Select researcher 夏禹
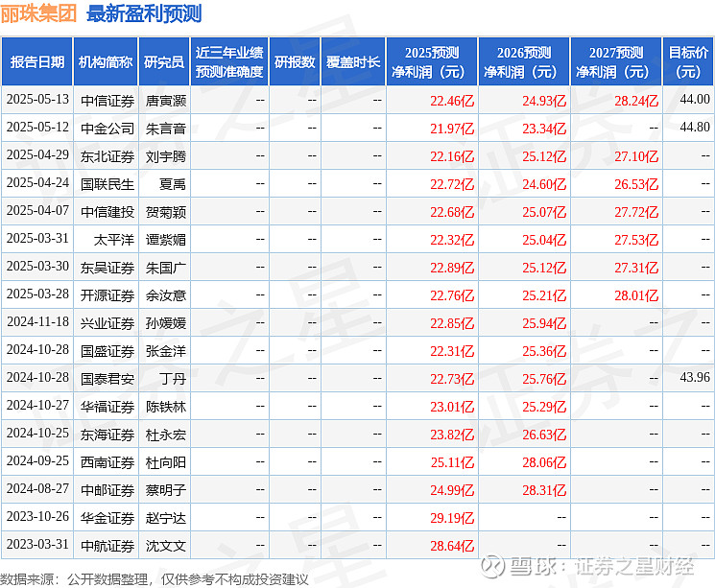Image resolution: width=715 pixels, height=588 pixels. coord(173,184)
